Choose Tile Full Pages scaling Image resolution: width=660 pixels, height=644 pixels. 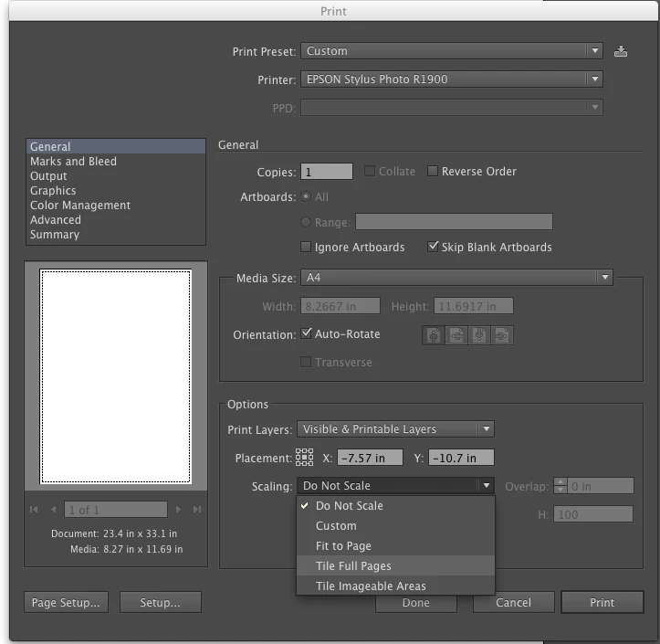tap(395, 565)
